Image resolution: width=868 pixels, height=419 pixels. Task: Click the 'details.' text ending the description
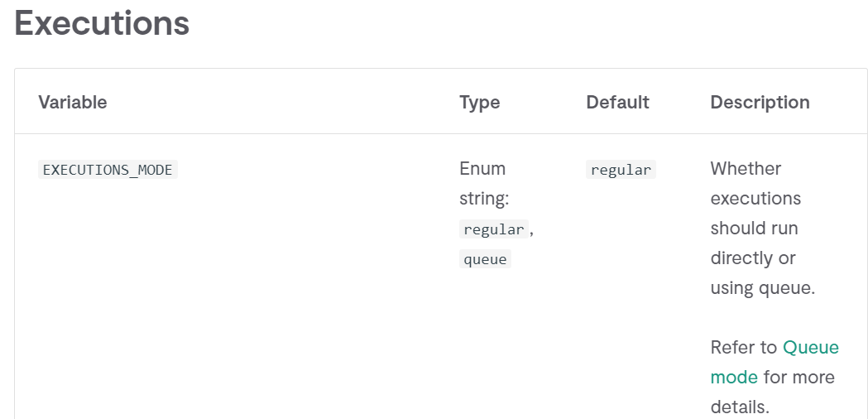[x=740, y=407]
